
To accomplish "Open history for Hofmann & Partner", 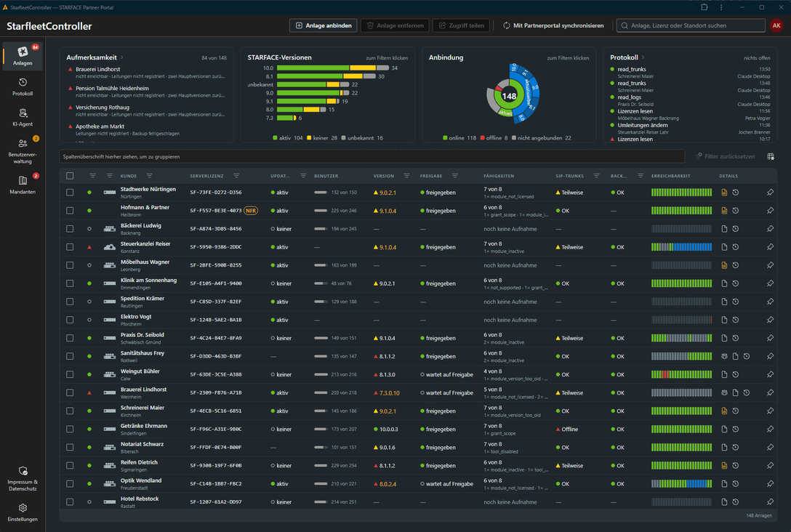I will tap(736, 211).
